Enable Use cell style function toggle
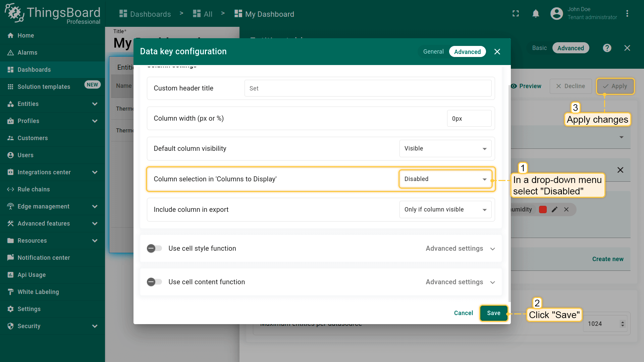The height and width of the screenshot is (362, 644). [154, 248]
